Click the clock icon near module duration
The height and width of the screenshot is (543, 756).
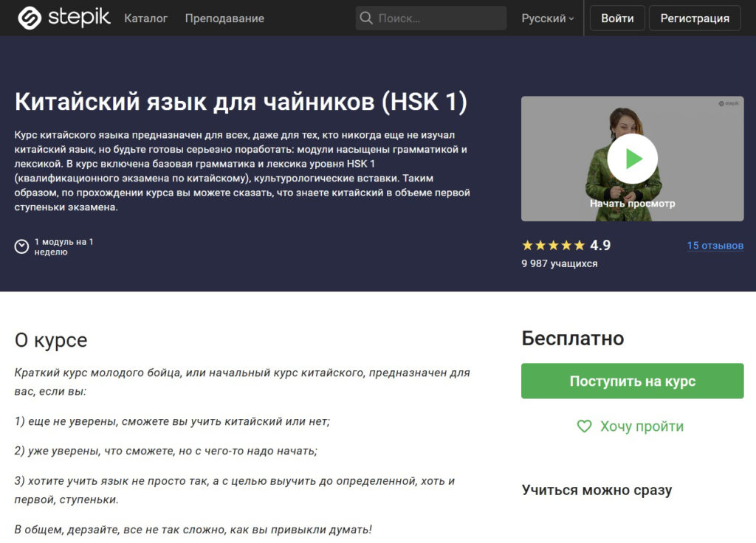(22, 246)
